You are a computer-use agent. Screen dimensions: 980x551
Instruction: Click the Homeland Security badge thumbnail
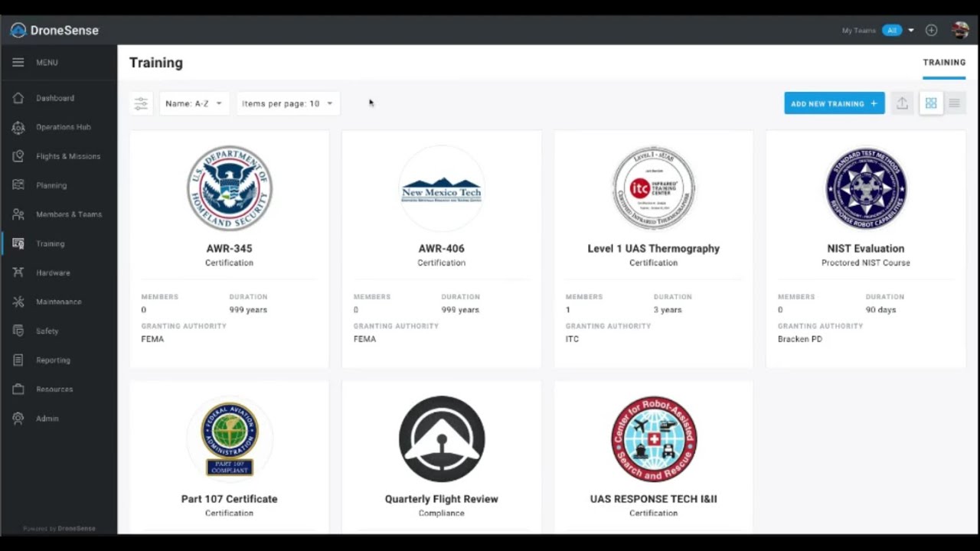[229, 188]
